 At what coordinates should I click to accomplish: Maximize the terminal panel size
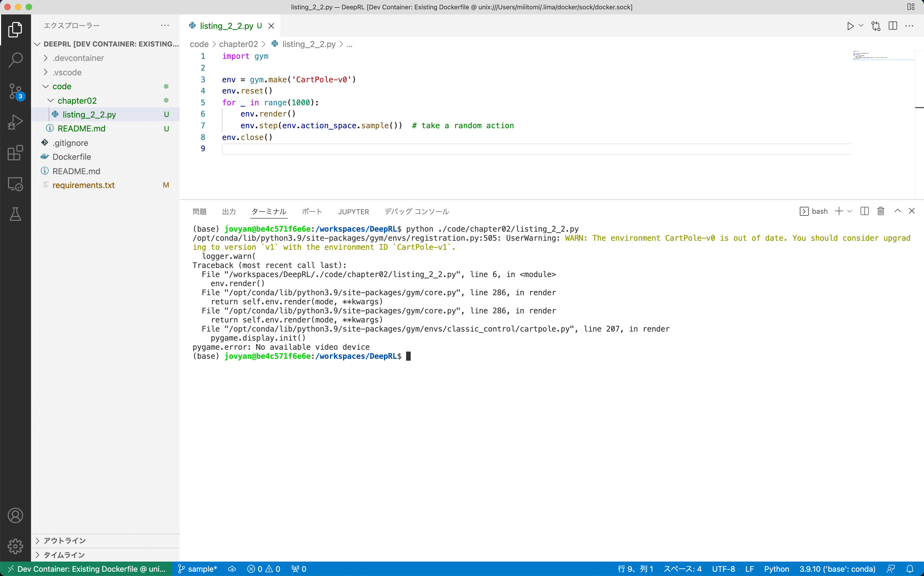click(x=898, y=211)
